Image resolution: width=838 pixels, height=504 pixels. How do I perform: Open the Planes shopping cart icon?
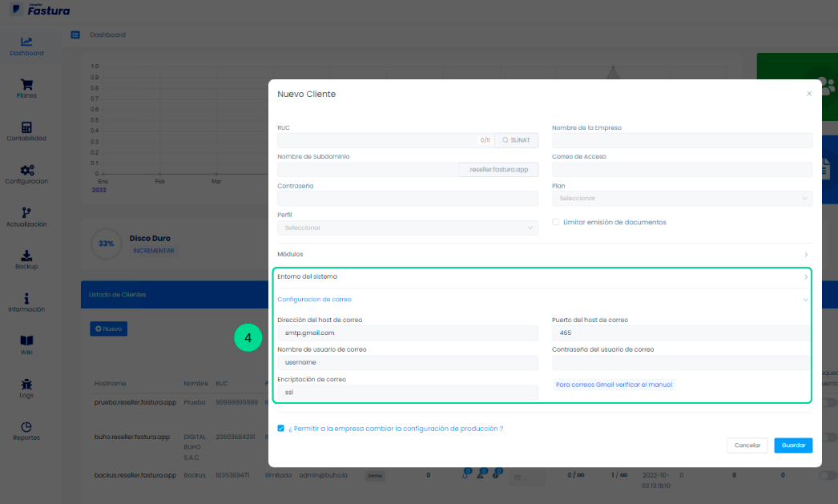point(26,85)
